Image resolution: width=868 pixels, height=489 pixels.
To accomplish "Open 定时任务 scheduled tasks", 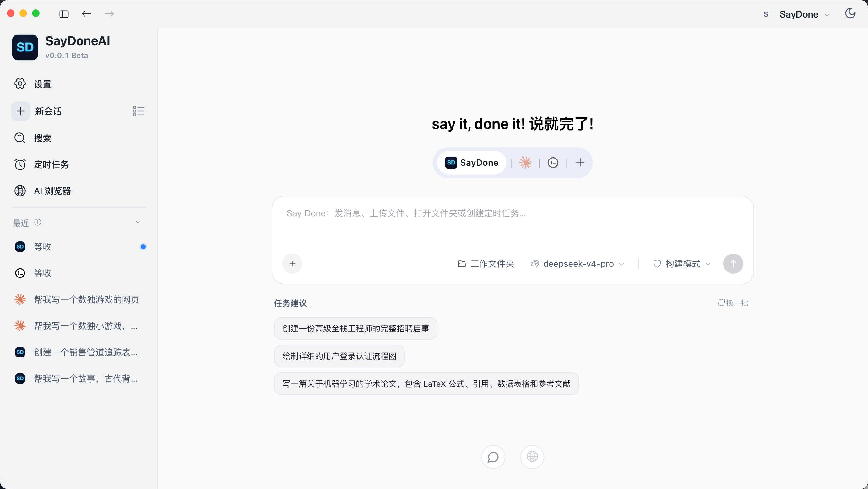I will point(78,164).
